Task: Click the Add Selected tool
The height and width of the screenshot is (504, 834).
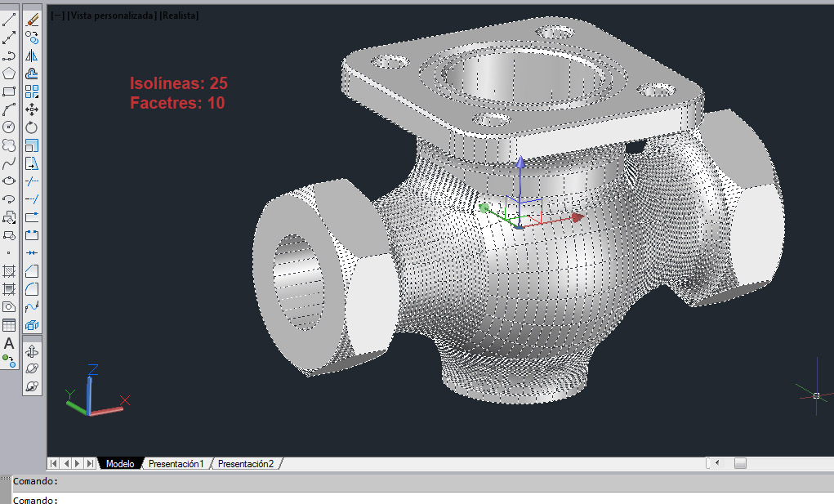Action: (x=9, y=361)
